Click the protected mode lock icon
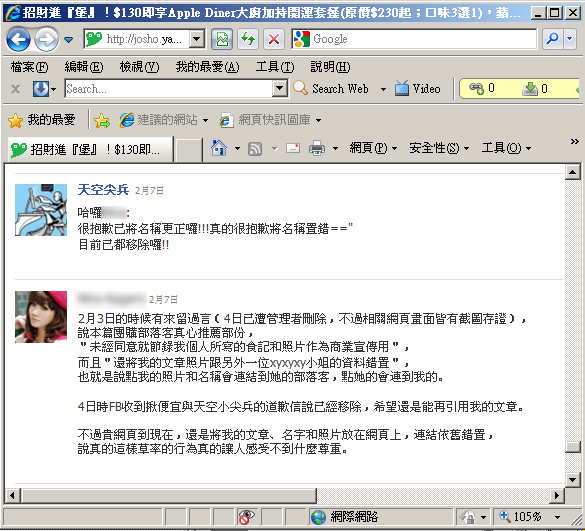This screenshot has height=531, width=585. tap(467, 517)
